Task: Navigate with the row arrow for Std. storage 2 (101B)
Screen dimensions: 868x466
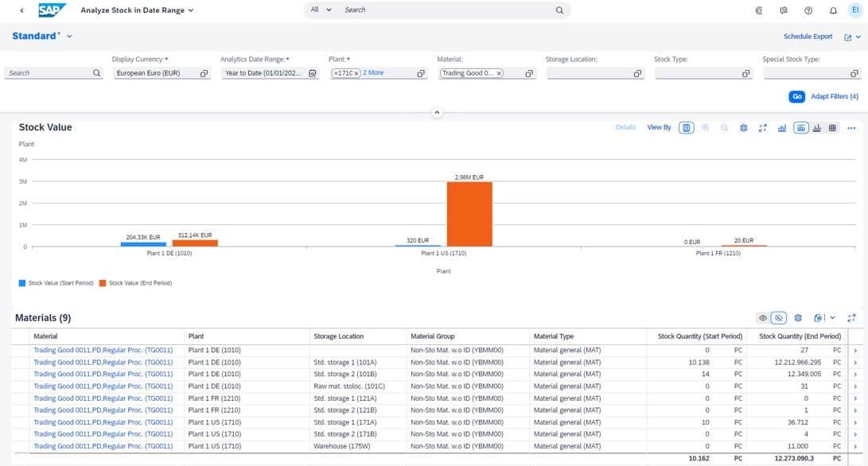Action: click(x=855, y=374)
